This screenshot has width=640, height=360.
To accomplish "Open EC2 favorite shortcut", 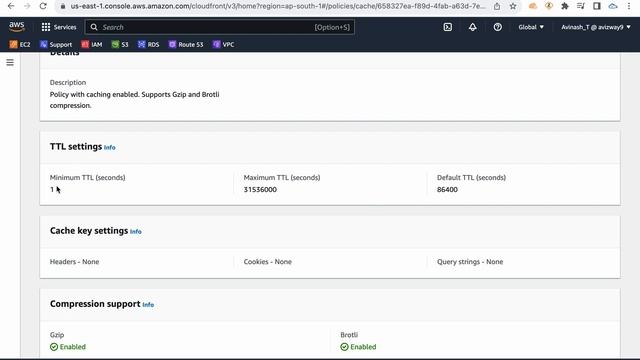I will (x=20, y=44).
